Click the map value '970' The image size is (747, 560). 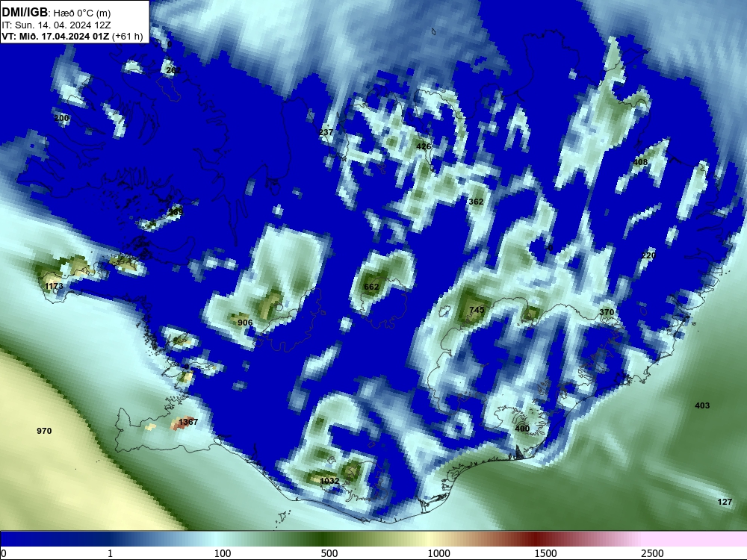point(44,431)
